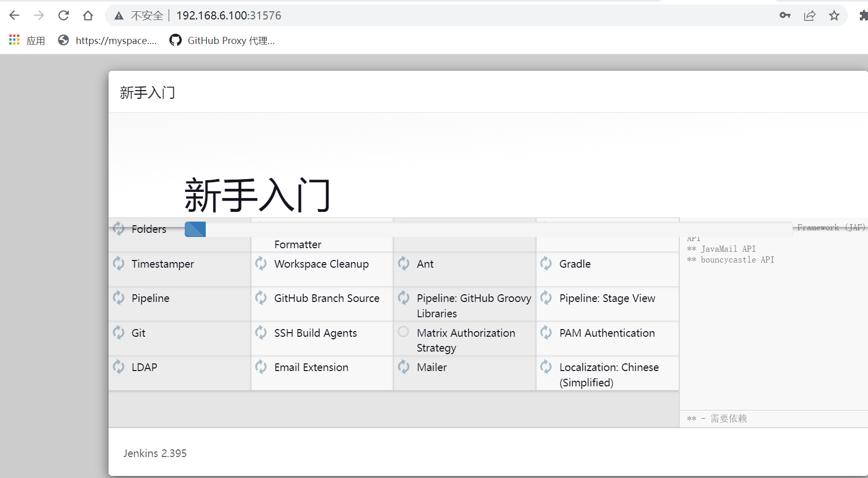The height and width of the screenshot is (478, 868).
Task: Select the Email Extension label
Action: (311, 367)
